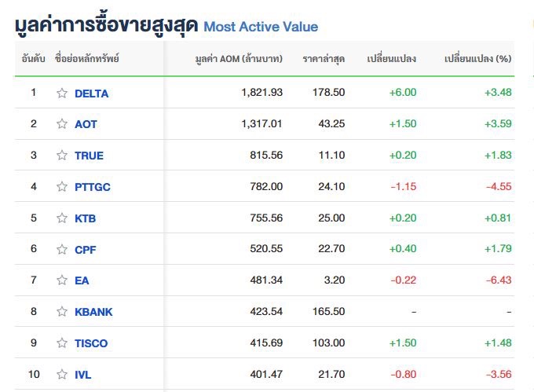Viewport: 534px width, 392px height.
Task: Favorite the CPF stock star
Action: (x=62, y=249)
